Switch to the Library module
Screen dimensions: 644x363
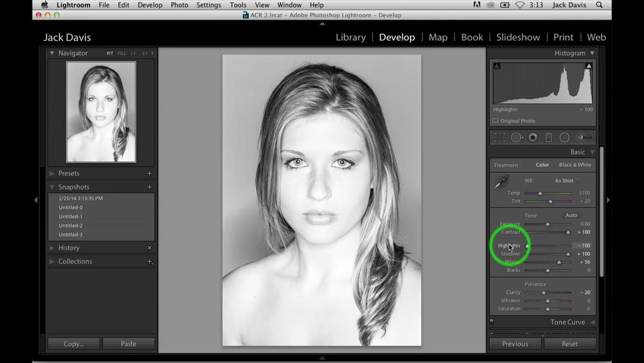pyautogui.click(x=350, y=37)
